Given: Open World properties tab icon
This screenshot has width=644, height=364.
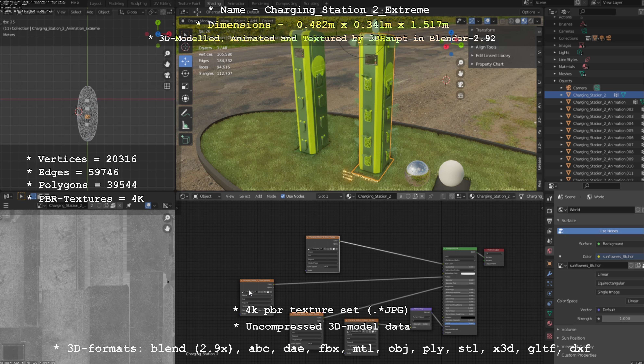Looking at the screenshot, I should click(549, 251).
